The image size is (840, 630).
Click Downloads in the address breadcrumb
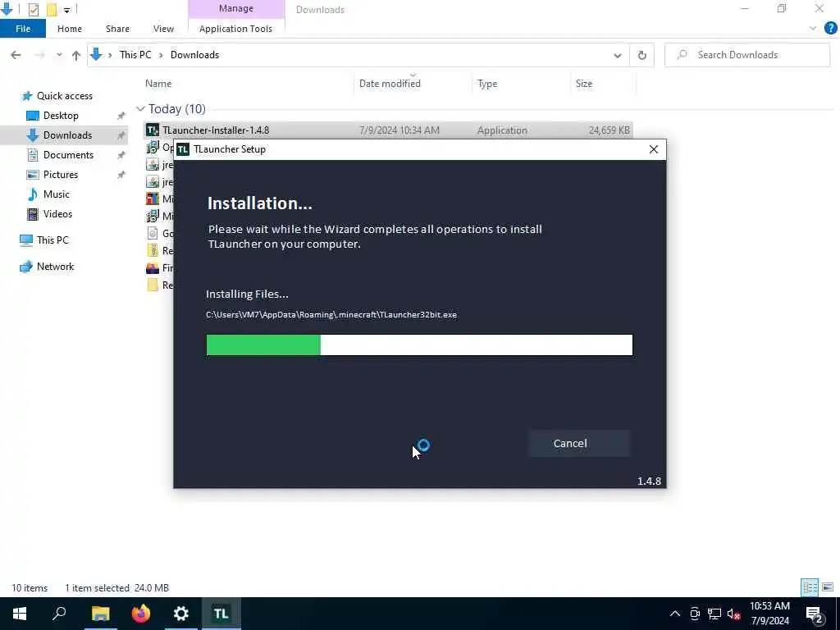pyautogui.click(x=194, y=55)
